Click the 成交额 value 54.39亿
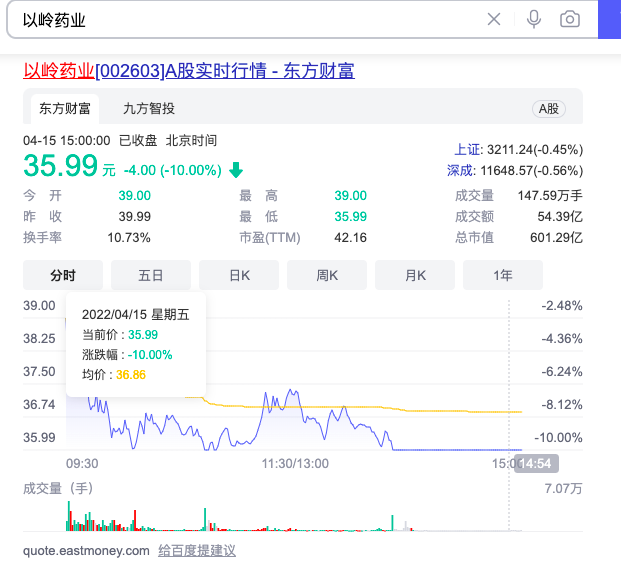 (x=560, y=217)
